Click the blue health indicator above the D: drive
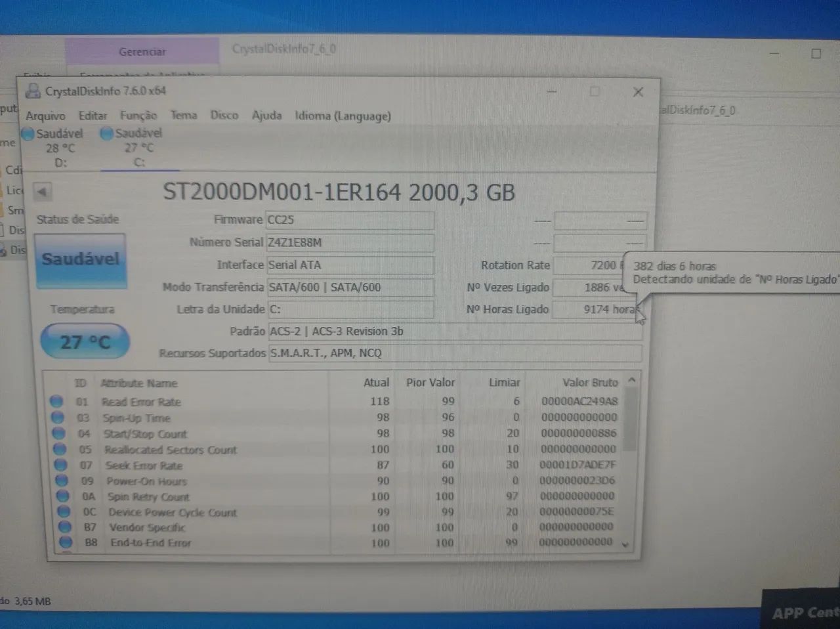This screenshot has width=840, height=629. [x=28, y=133]
